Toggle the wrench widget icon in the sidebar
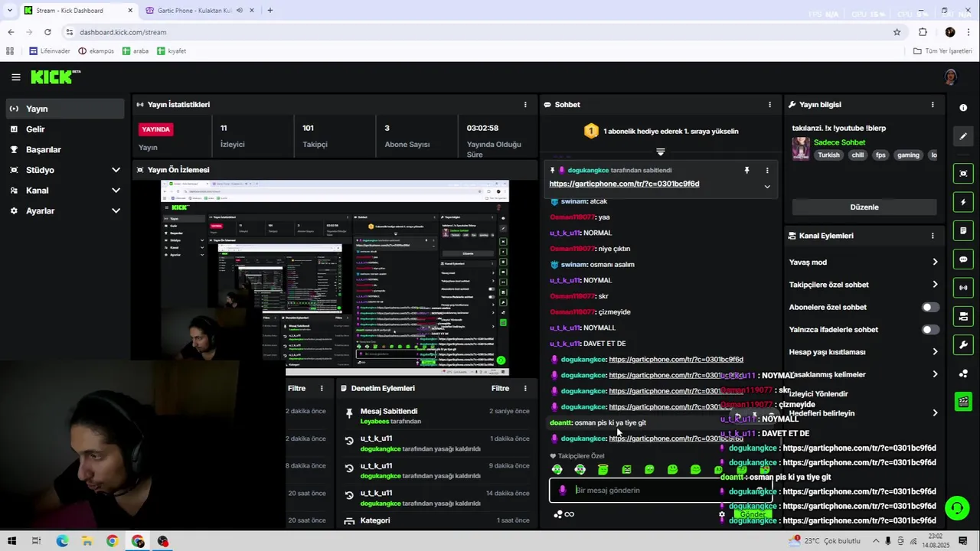Screen dimensions: 980x551 click(963, 345)
